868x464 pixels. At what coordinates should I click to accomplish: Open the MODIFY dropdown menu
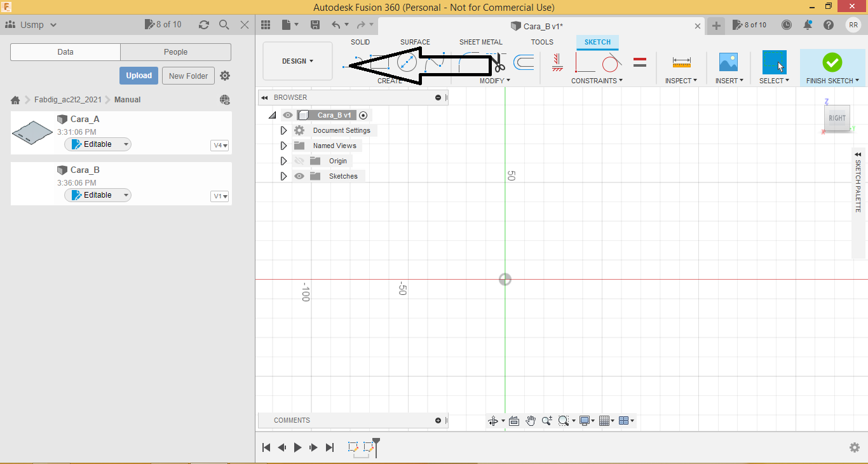pyautogui.click(x=494, y=81)
